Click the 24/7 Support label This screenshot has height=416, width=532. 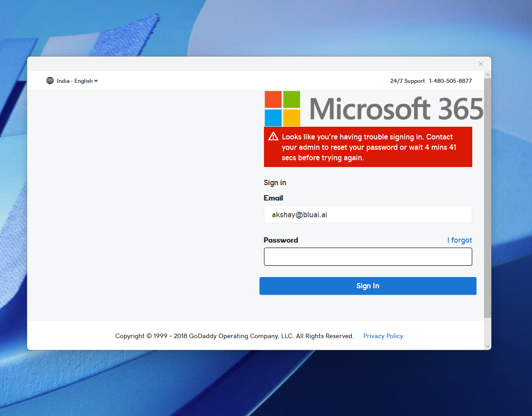coord(407,81)
